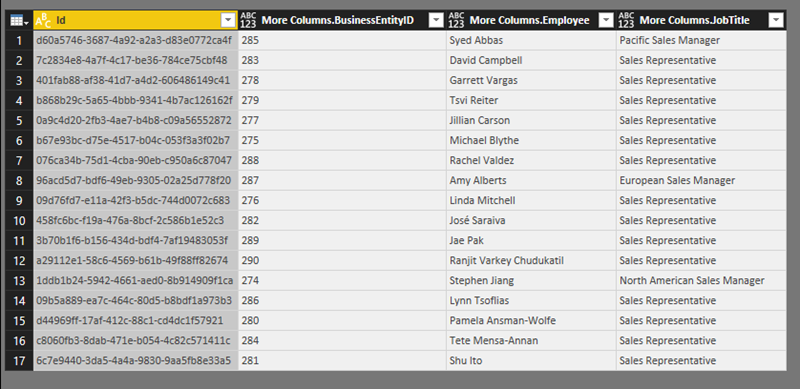Click Id cell 'd60a5746-3687-4a92-a2a3-d83e0772ca4f'
This screenshot has width=800, height=389.
(135, 40)
